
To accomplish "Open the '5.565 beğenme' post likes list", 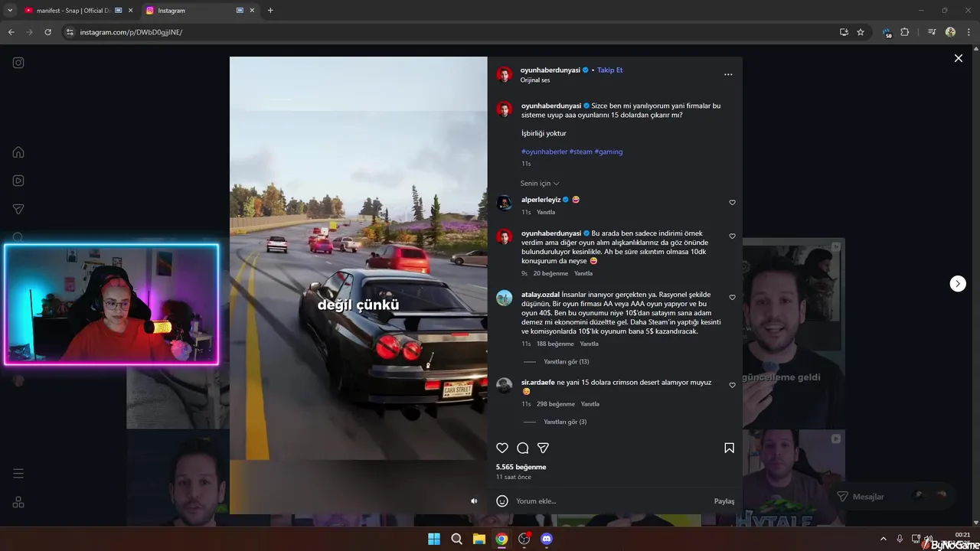I will pyautogui.click(x=521, y=467).
